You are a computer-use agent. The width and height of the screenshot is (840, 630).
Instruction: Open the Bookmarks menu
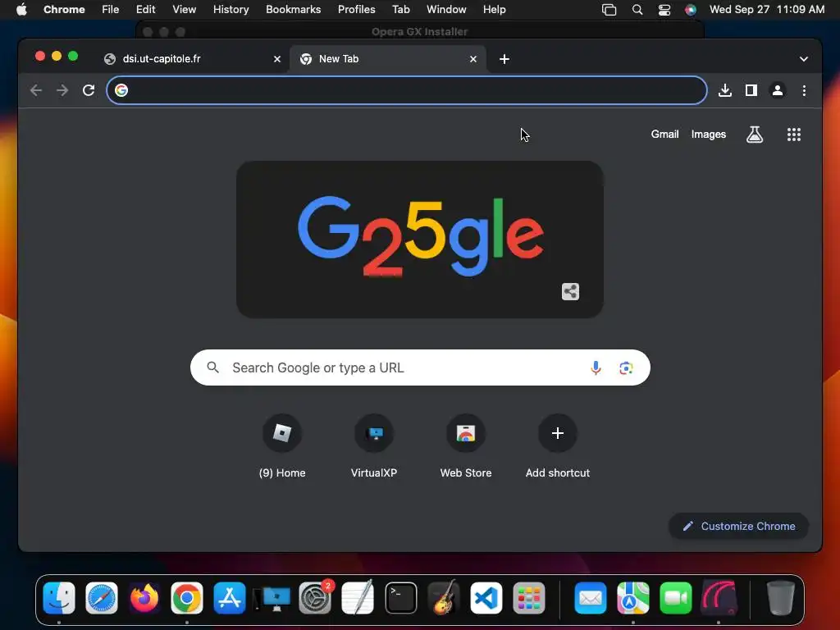(x=293, y=9)
